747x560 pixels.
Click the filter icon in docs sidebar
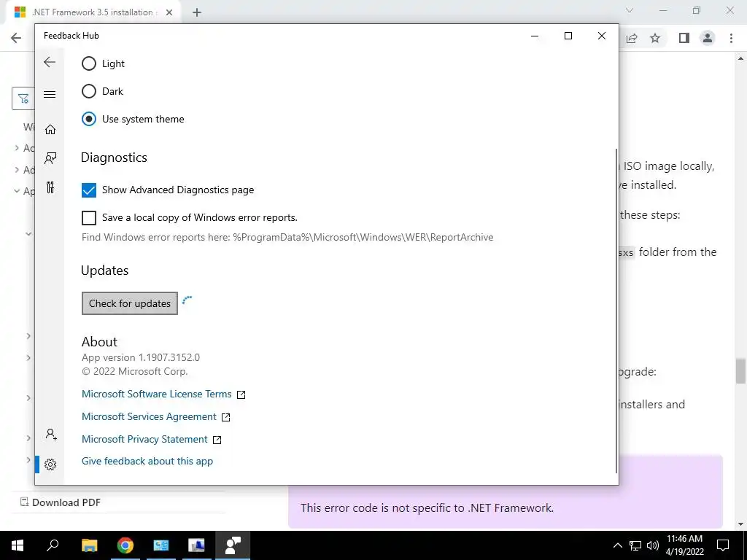[x=23, y=98]
